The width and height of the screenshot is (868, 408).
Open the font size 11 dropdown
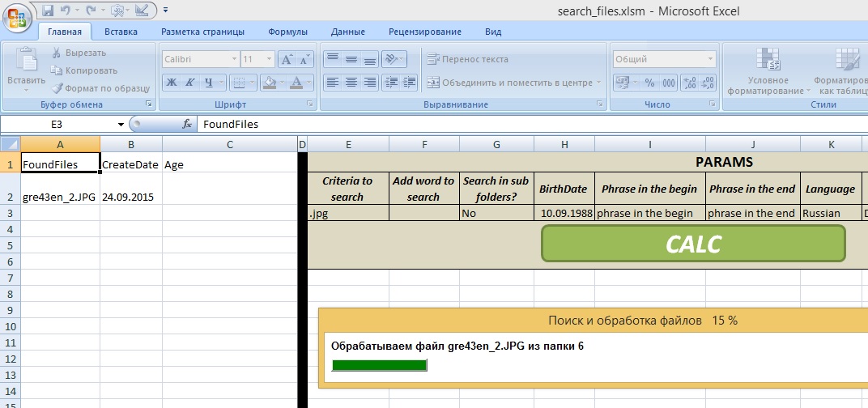270,59
